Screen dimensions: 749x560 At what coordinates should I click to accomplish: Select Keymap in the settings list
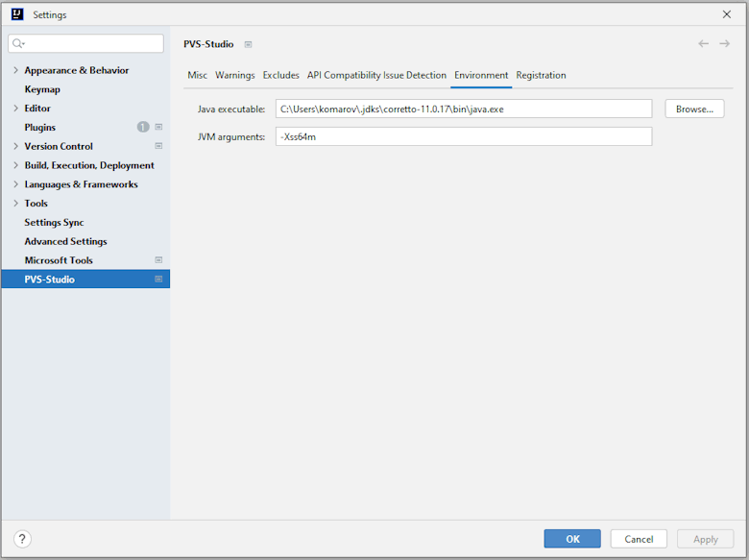tap(42, 89)
